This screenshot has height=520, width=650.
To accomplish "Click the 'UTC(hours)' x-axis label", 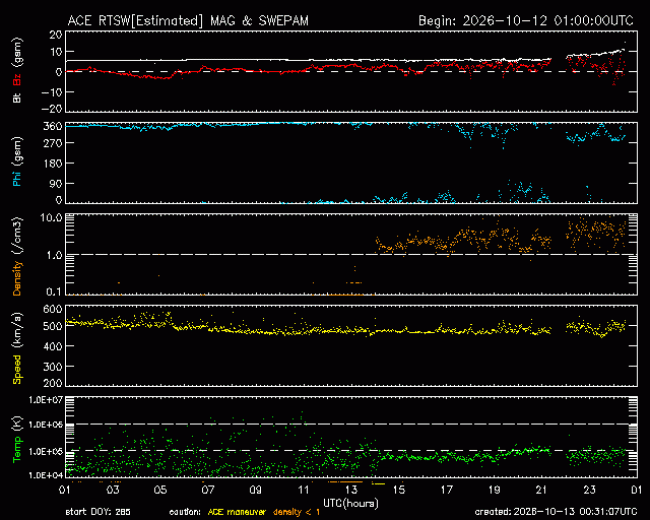I will coord(351,503).
